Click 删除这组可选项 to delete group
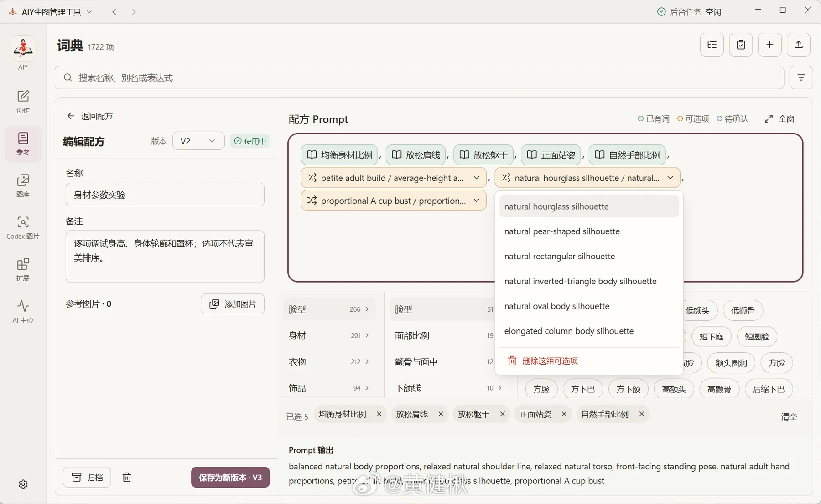This screenshot has height=504, width=821. pyautogui.click(x=589, y=361)
